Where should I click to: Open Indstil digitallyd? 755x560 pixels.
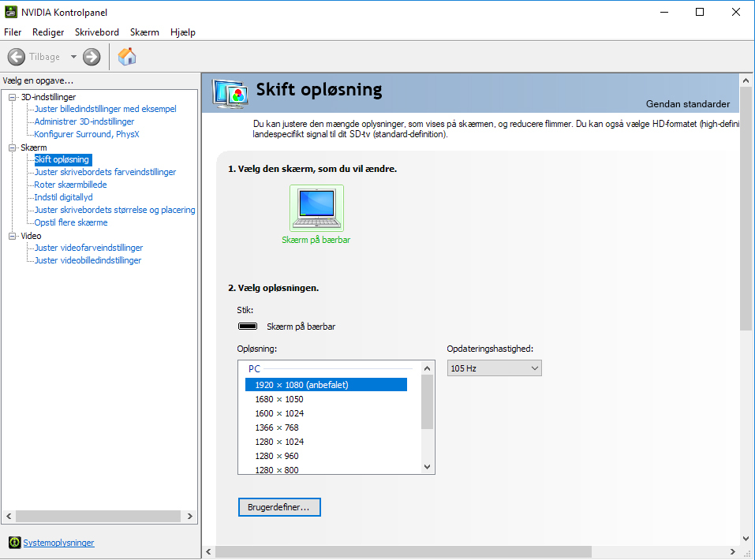coord(63,197)
